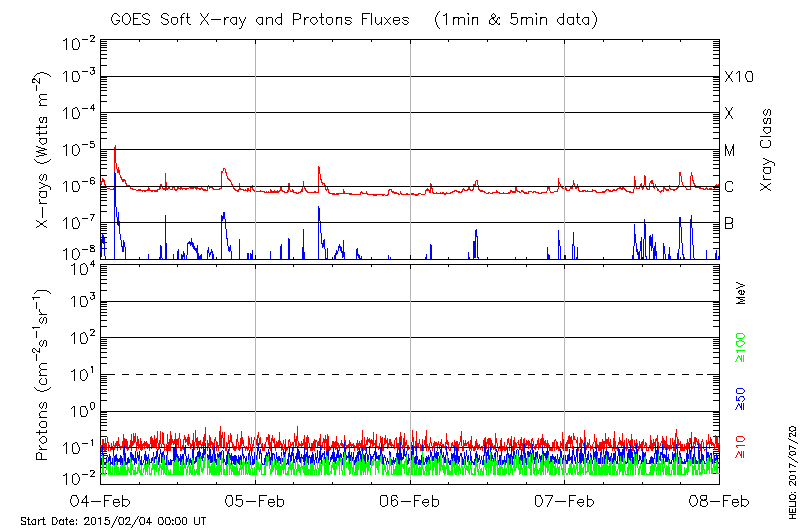Screen dimensions: 800x530
Task: Click the X10 flare class label
Action: (737, 77)
